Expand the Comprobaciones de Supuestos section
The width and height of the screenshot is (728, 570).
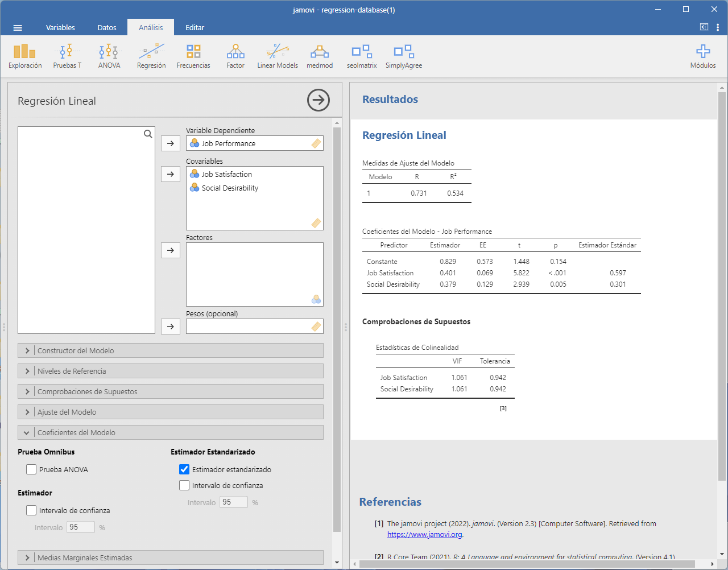click(171, 391)
